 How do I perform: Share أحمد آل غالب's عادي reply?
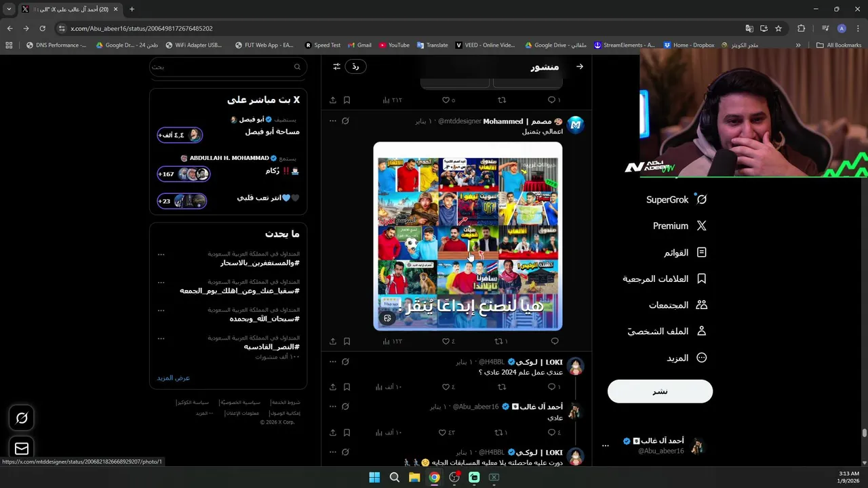[333, 432]
